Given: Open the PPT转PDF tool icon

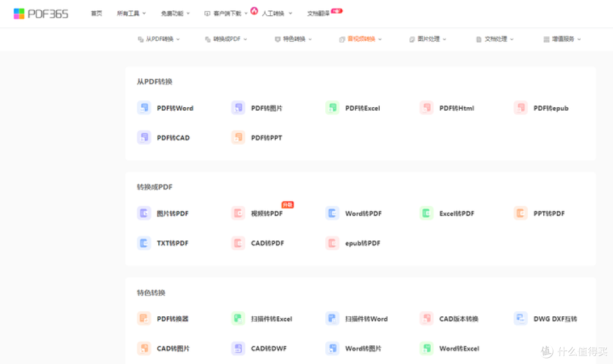Looking at the screenshot, I should click(520, 213).
